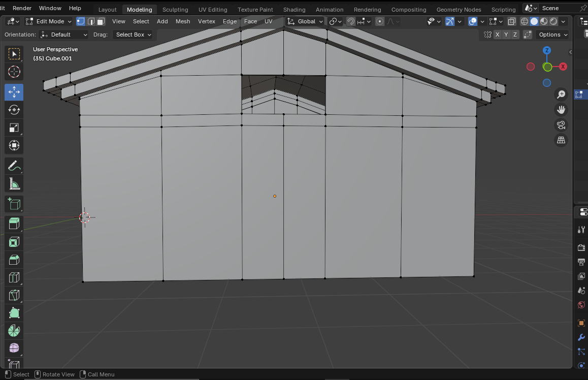
Task: Select the Loop Cut tool
Action: click(x=14, y=277)
